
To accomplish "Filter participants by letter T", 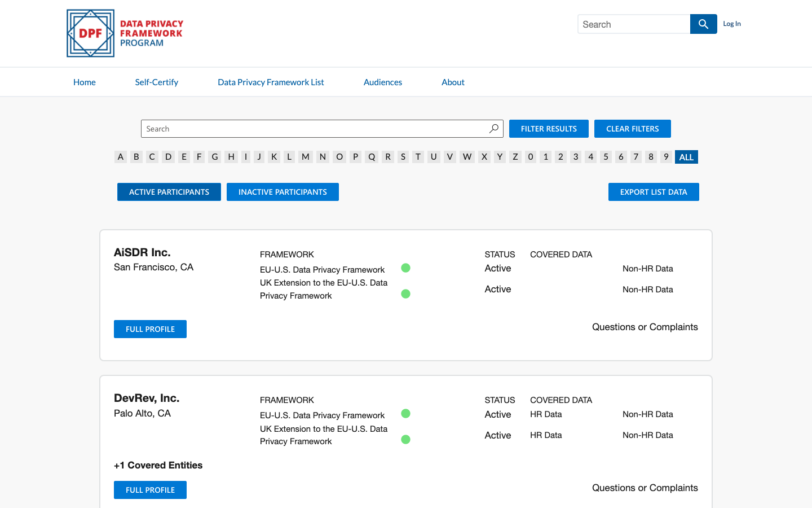I will click(x=418, y=157).
